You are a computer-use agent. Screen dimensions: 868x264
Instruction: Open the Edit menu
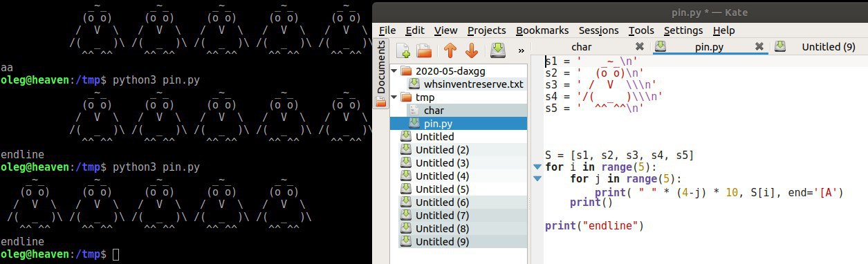(x=415, y=30)
